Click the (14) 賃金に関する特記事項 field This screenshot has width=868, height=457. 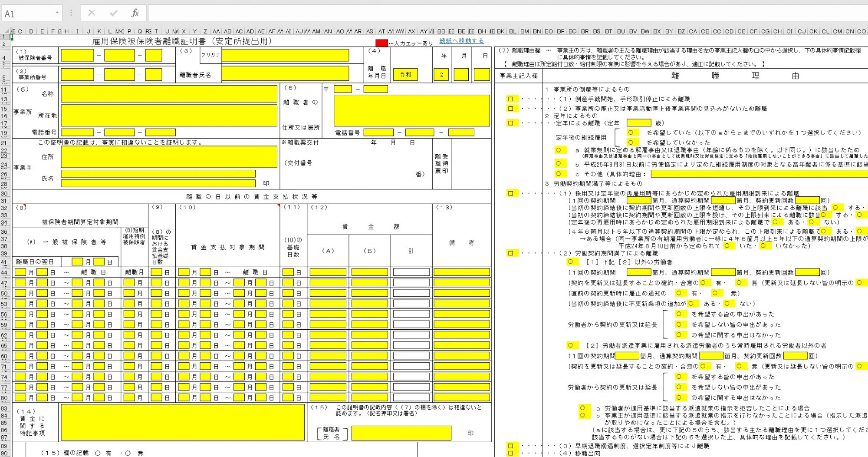[x=183, y=422]
